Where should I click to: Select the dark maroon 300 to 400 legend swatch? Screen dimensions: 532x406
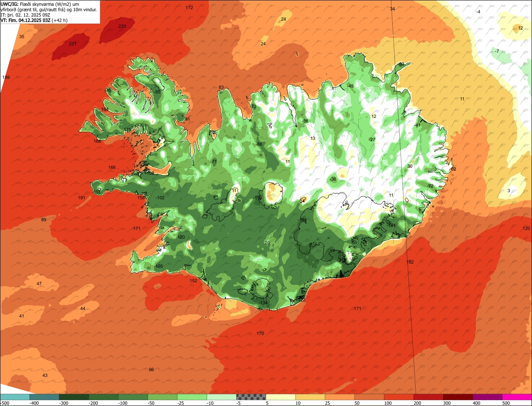[x=458, y=397]
